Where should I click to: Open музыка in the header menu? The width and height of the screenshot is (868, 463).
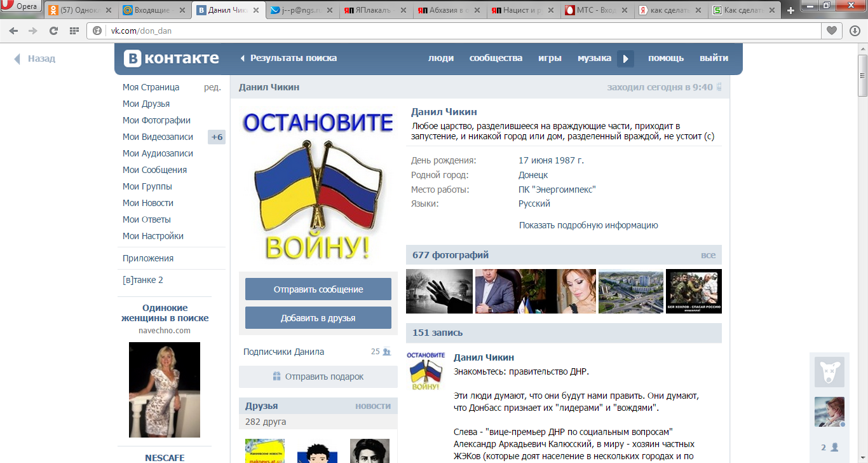click(x=594, y=59)
